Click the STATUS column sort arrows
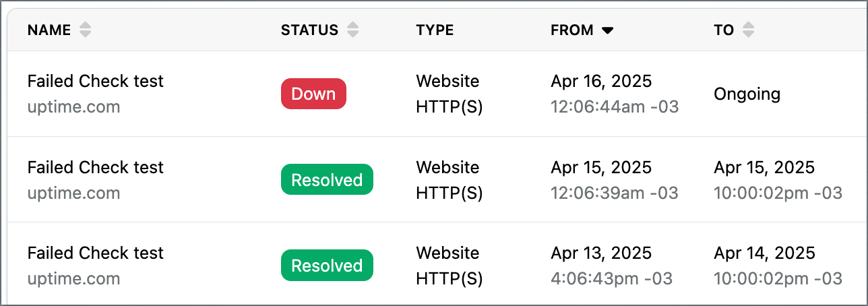 353,30
